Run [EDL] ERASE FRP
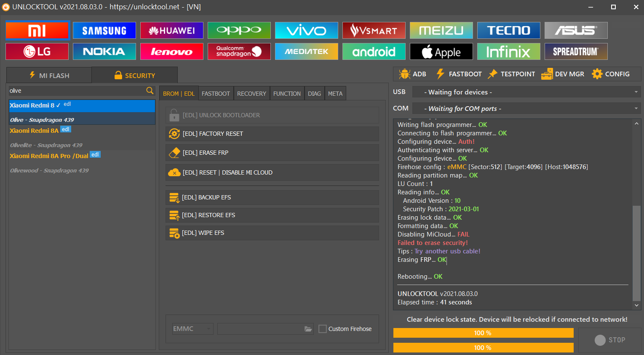644x355 pixels. point(272,153)
